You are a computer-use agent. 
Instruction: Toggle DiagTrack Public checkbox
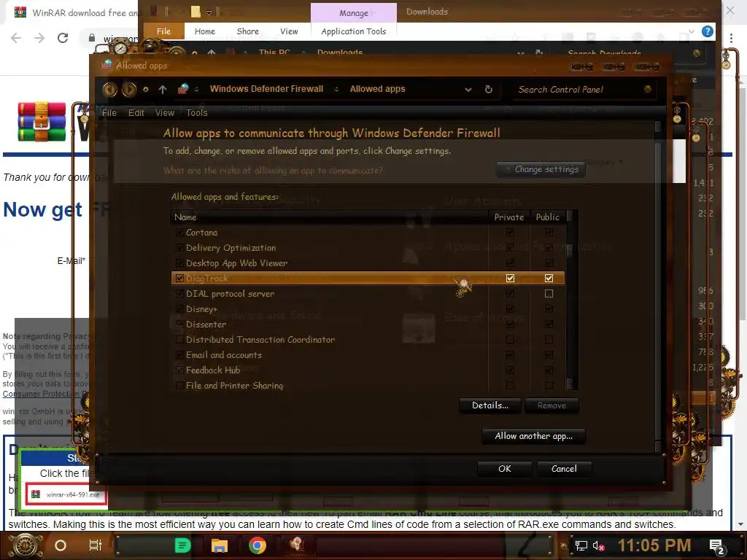tap(549, 278)
